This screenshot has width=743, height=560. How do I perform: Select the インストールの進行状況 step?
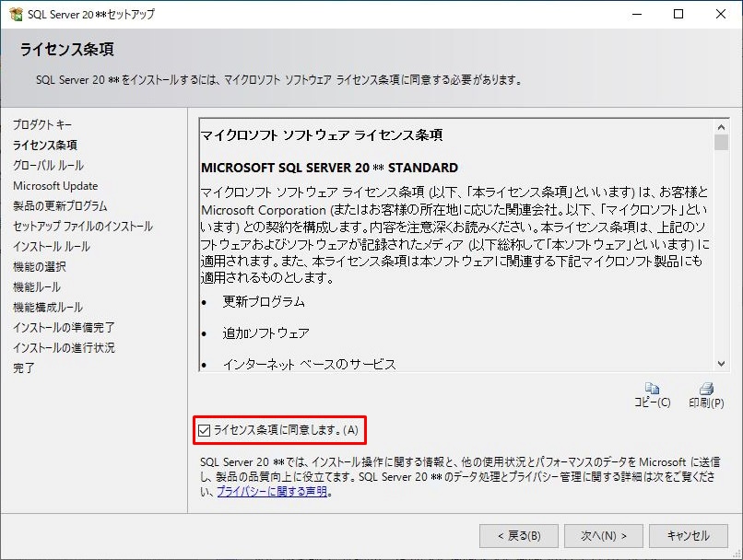point(64,348)
